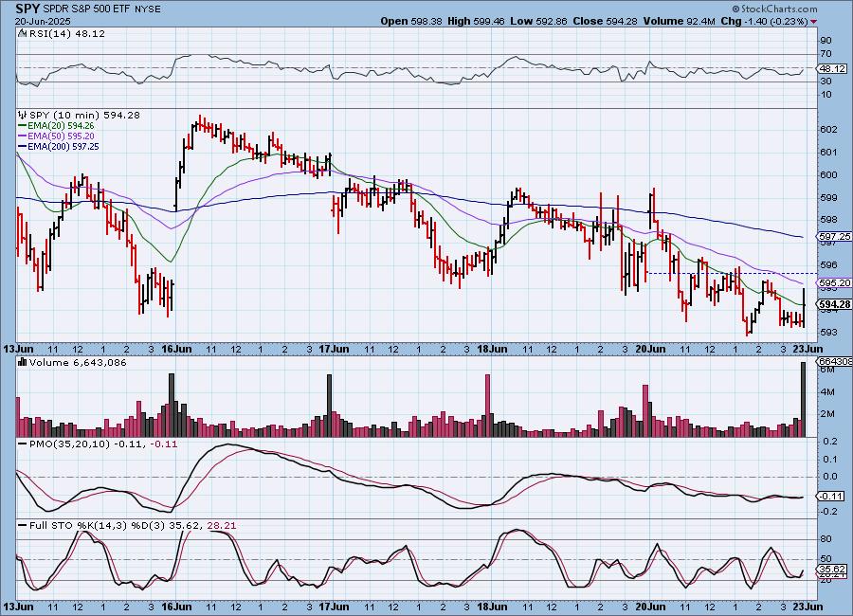Click the 35.62 stochastic tag on the scale

coord(832,570)
